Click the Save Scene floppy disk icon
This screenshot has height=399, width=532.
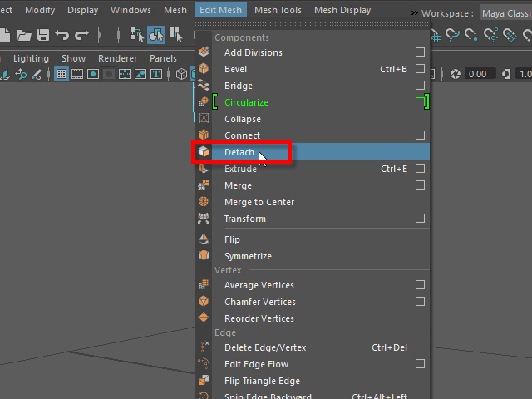[x=43, y=35]
